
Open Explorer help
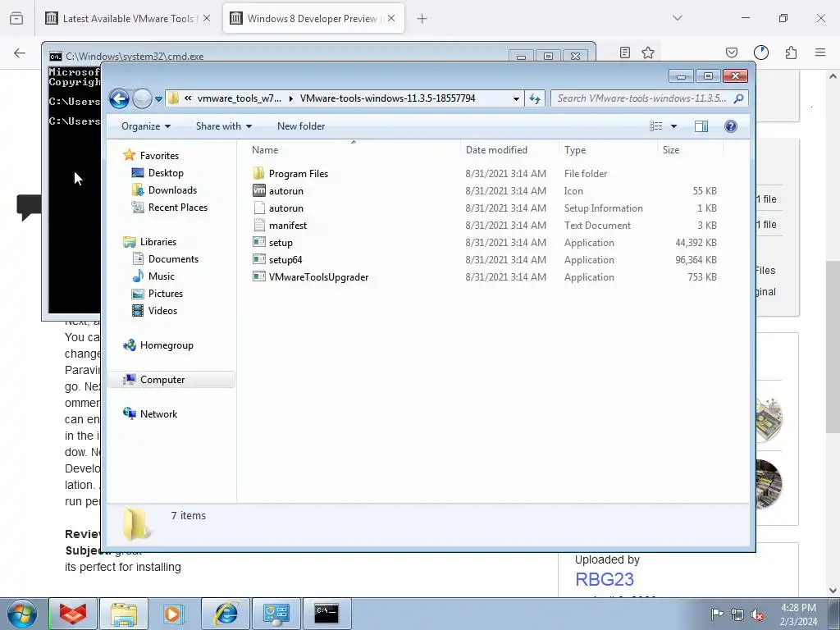[731, 126]
